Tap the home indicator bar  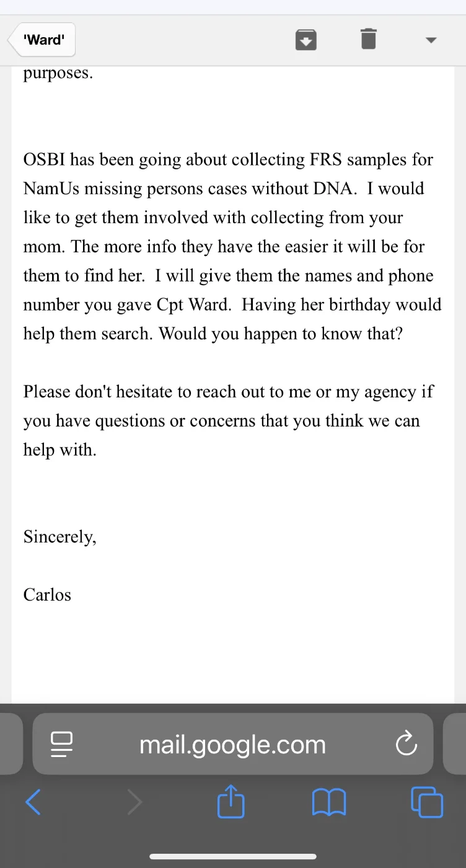[x=232, y=856]
